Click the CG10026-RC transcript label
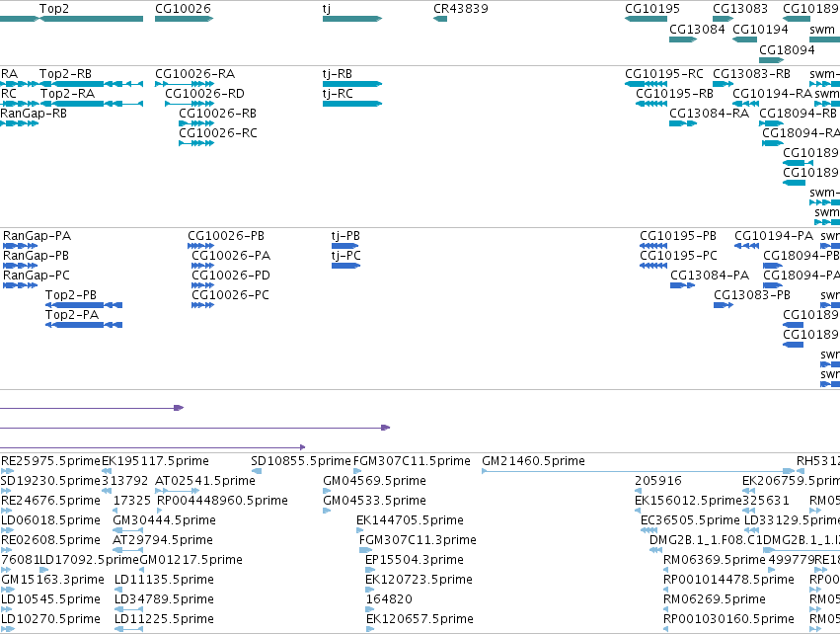The image size is (840, 634). coord(218,133)
